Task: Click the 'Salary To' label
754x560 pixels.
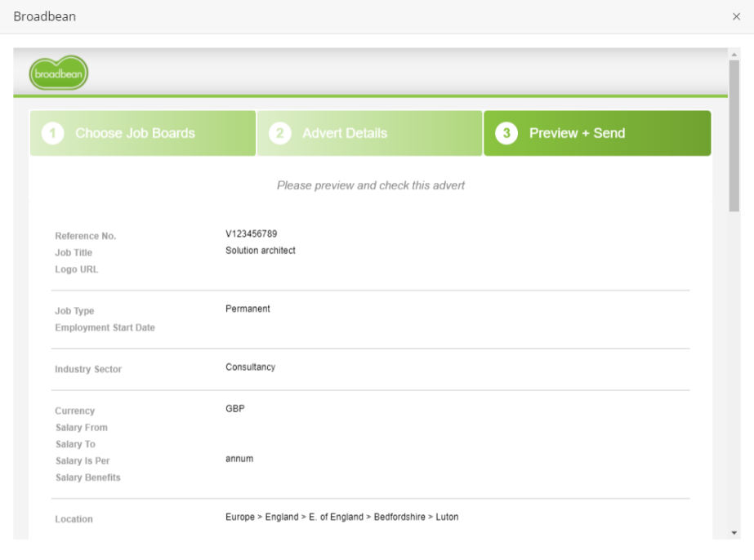Action: [x=75, y=444]
